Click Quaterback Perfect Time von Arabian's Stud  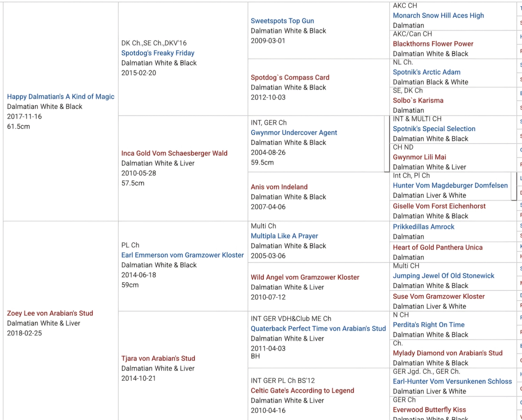tap(318, 328)
